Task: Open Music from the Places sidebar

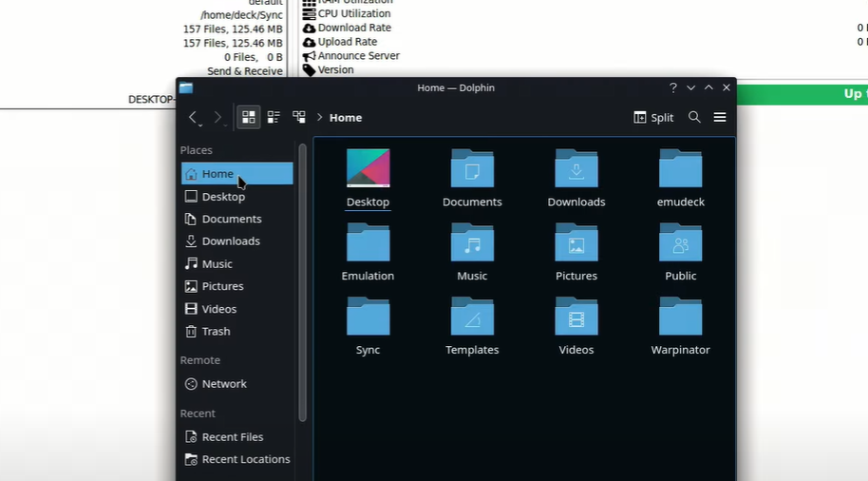Action: [236, 263]
